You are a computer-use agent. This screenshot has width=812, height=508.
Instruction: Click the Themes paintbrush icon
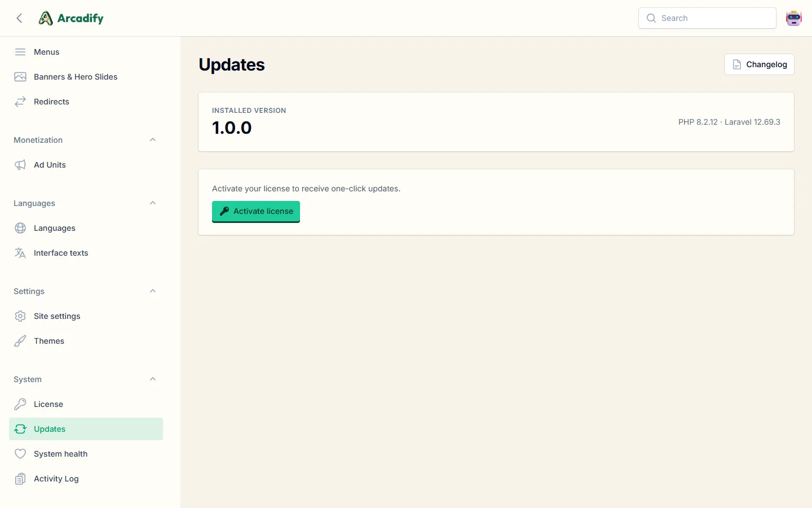tap(20, 341)
